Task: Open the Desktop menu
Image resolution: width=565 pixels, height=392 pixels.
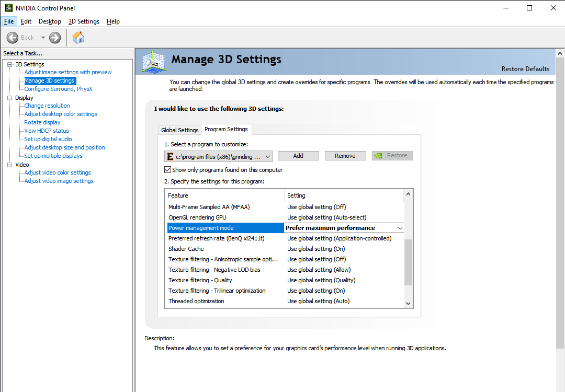Action: point(50,21)
